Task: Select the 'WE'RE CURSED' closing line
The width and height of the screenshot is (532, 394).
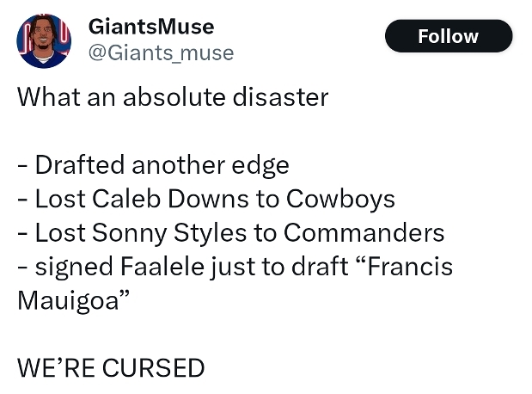Action: click(x=111, y=368)
